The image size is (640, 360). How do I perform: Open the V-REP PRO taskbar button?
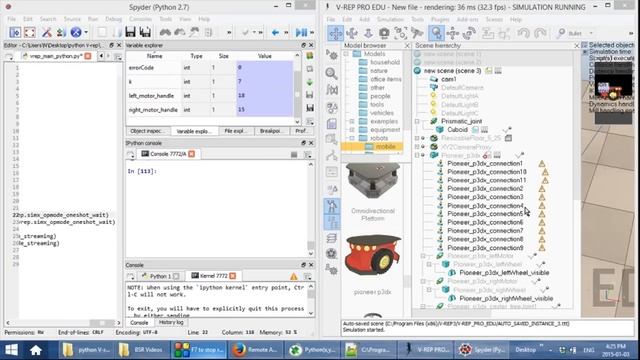(427, 350)
